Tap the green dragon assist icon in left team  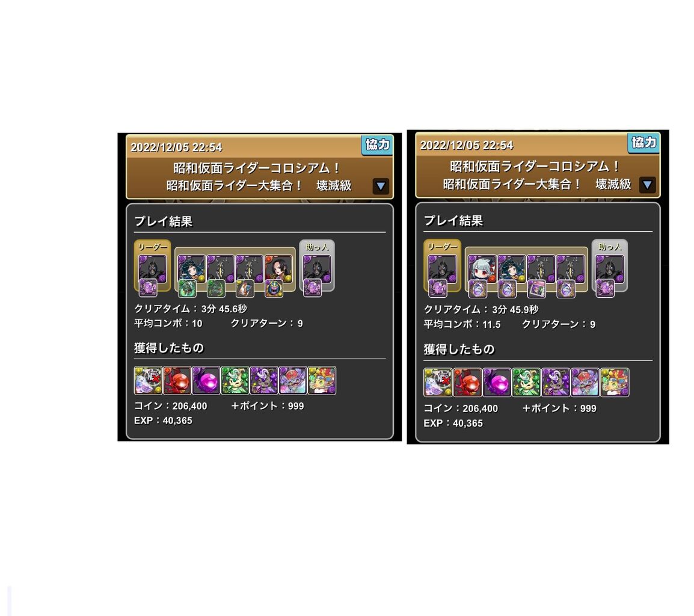[x=216, y=288]
